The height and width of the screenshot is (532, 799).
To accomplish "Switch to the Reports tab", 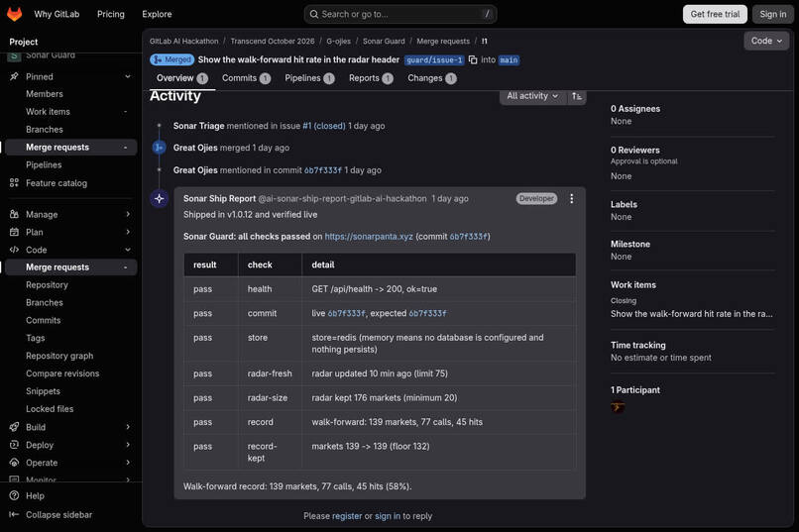I will tap(371, 78).
